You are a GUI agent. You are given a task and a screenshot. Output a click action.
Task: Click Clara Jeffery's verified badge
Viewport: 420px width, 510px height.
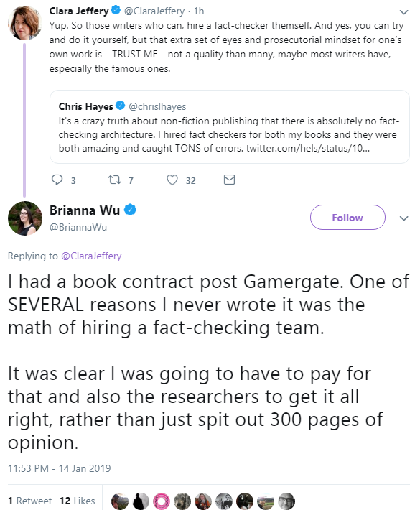[x=116, y=10]
